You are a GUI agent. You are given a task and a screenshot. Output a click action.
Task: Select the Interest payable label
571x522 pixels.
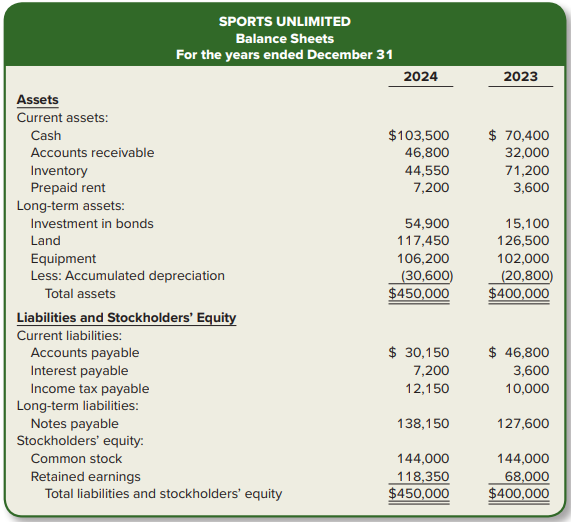79,370
